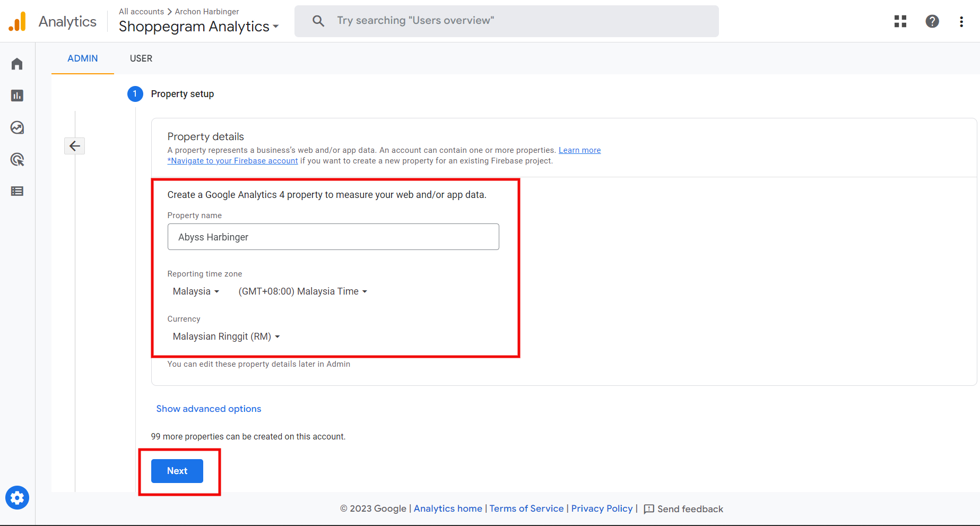Open the Admin gear icon
This screenshot has height=526, width=980.
17,498
